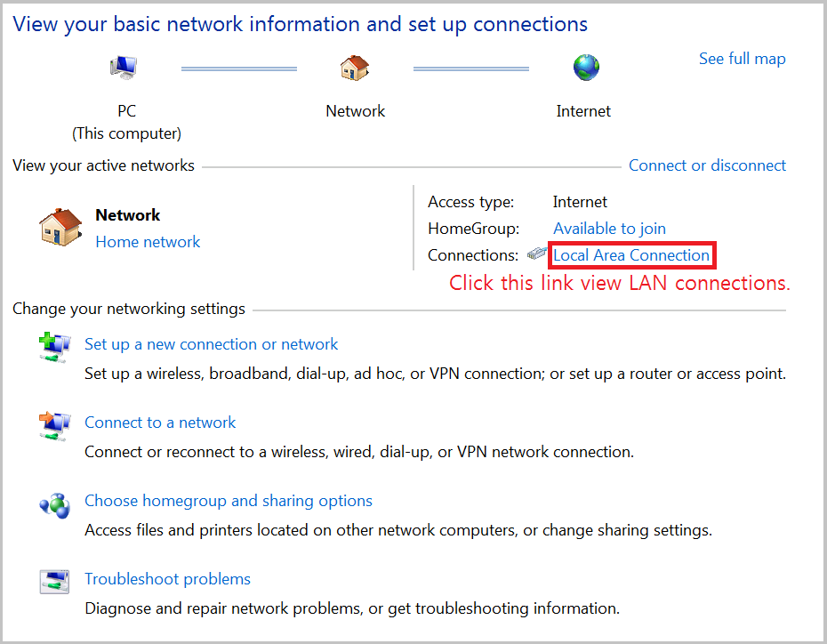Click the house icon in the network map

coord(355,68)
